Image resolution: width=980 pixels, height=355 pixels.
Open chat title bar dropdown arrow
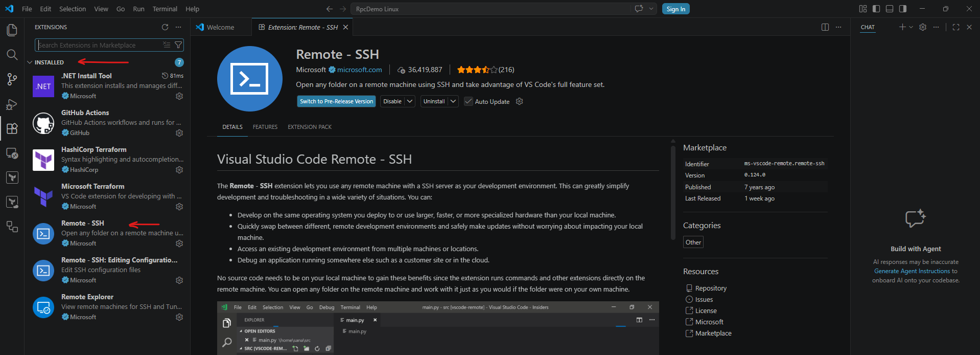[651, 9]
